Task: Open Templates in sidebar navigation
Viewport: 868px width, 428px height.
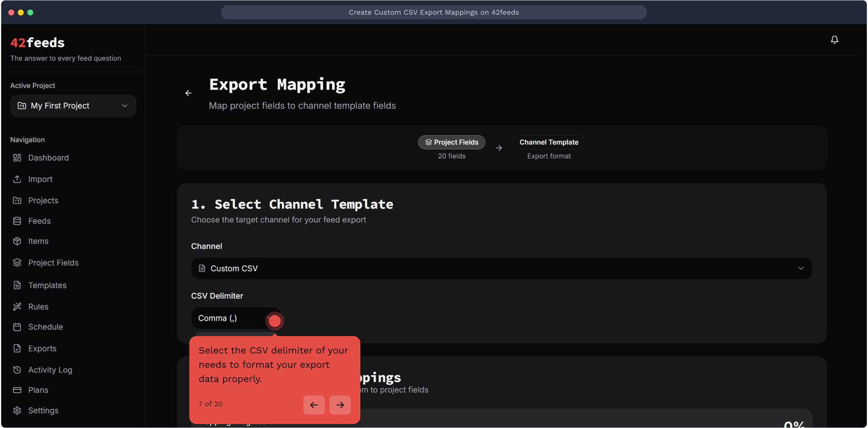Action: (47, 285)
